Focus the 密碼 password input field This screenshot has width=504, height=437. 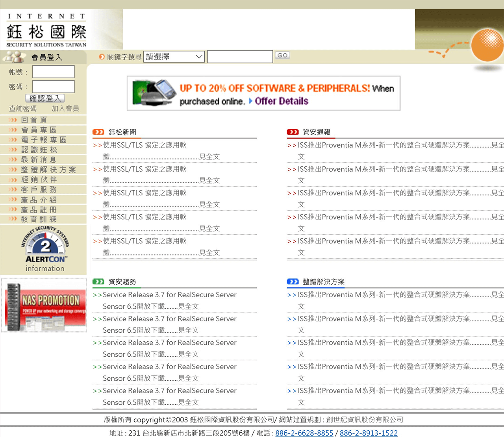[x=53, y=87]
